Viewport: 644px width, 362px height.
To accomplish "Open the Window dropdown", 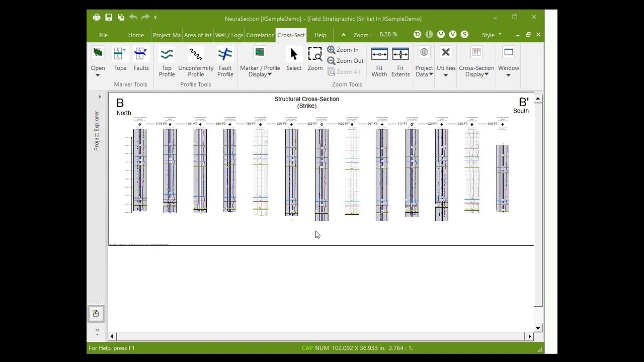I will coord(509,62).
